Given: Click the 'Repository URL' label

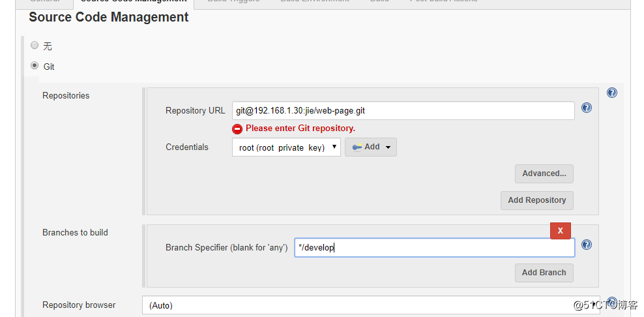Looking at the screenshot, I should pos(196,111).
